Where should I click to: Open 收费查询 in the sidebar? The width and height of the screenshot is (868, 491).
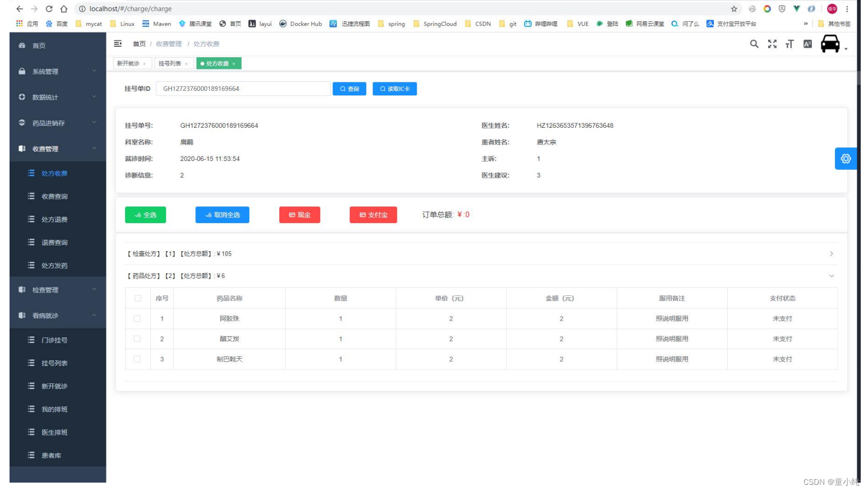point(58,196)
